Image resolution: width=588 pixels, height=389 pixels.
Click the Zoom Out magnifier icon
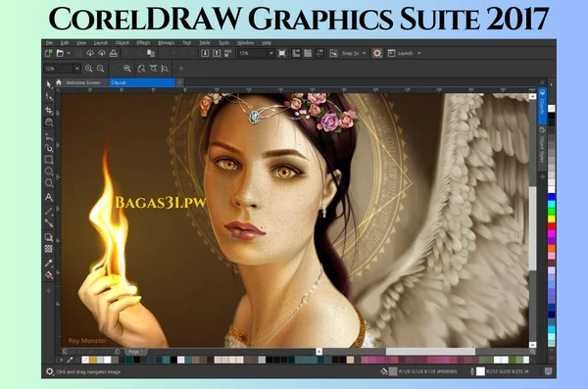click(x=100, y=69)
